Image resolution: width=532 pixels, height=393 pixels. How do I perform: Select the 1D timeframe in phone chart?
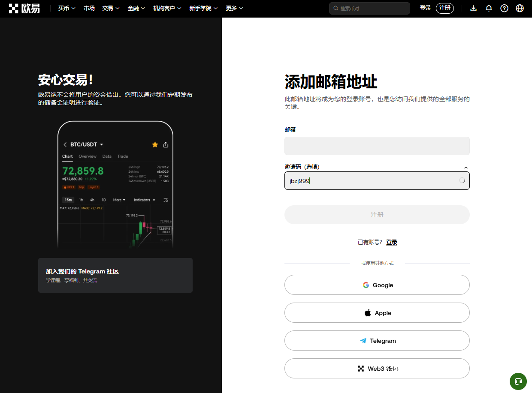[103, 200]
